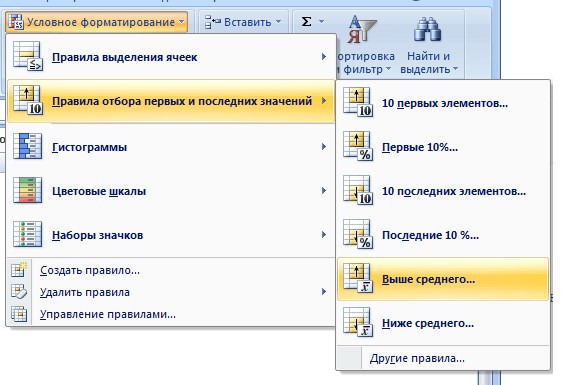Click the Вставить button
The image size is (566, 385).
pos(243,22)
